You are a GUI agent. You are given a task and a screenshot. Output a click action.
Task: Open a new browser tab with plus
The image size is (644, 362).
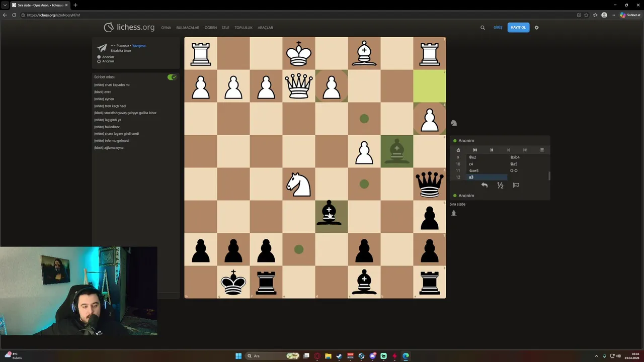pyautogui.click(x=75, y=5)
